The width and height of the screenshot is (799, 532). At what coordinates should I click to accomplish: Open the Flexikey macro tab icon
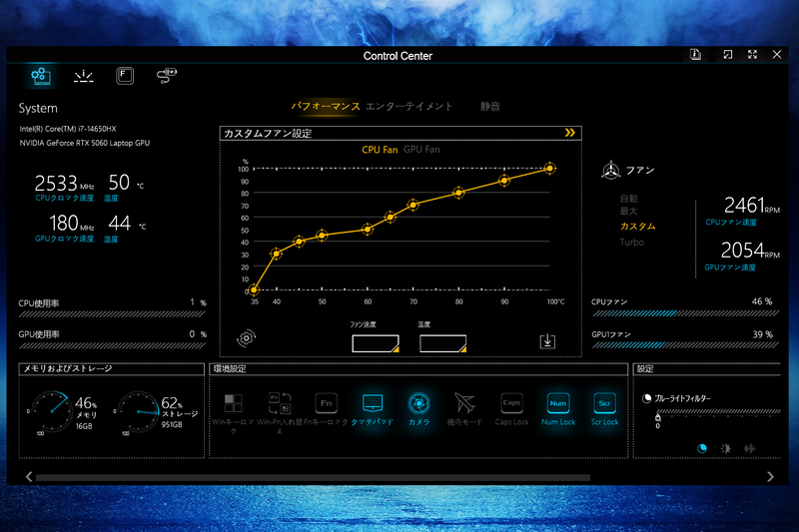(125, 76)
